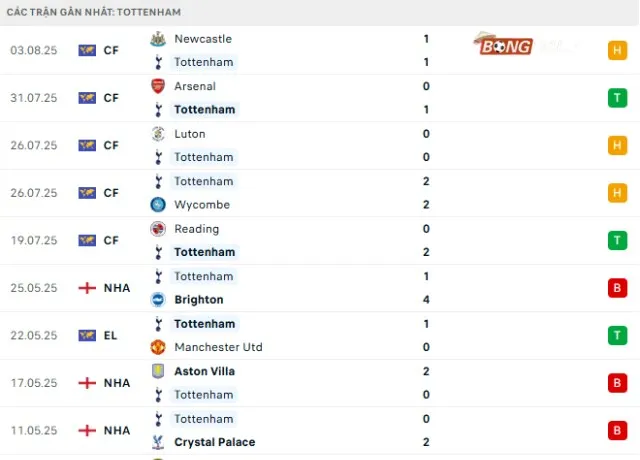Click the EL competition flag icon

pyautogui.click(x=87, y=335)
